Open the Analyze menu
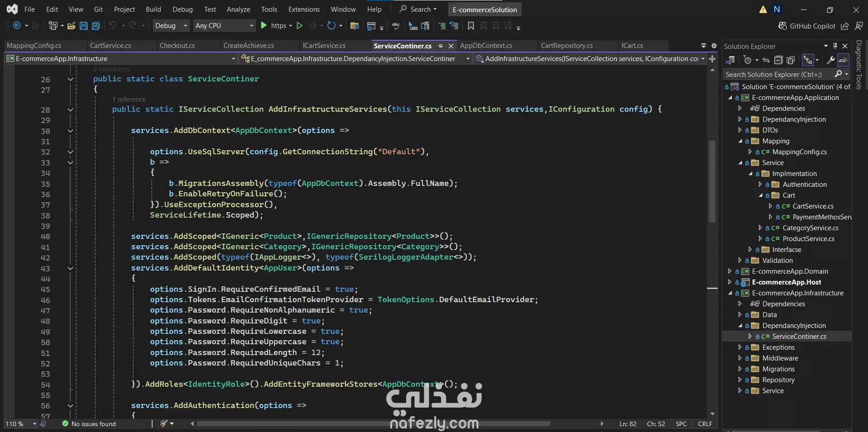868x432 pixels. point(238,9)
